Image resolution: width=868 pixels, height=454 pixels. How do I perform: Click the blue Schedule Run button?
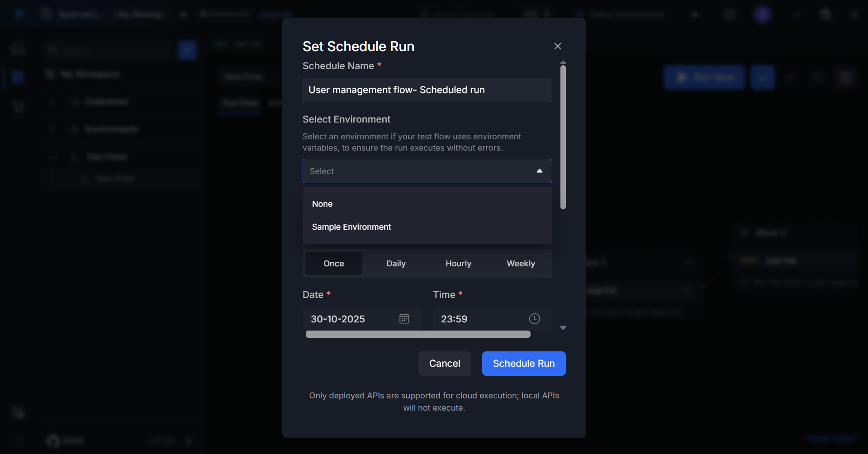point(523,364)
